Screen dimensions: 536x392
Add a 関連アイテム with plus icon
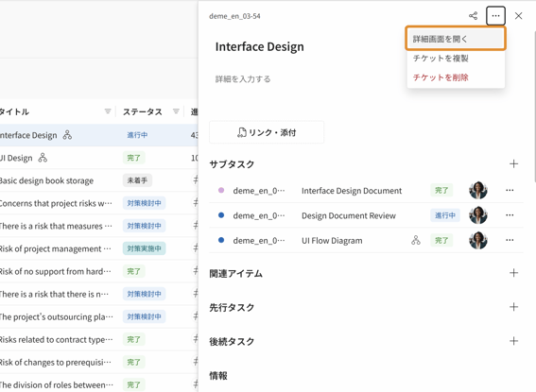coord(513,273)
